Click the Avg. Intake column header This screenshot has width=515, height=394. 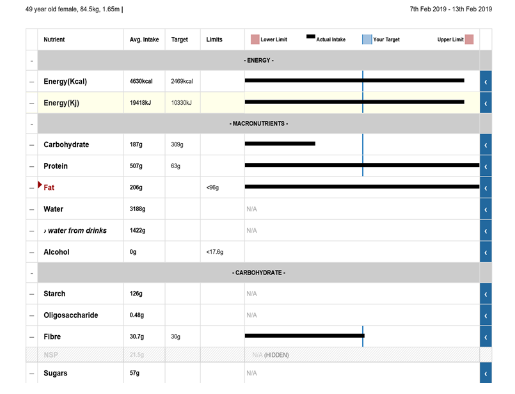144,39
